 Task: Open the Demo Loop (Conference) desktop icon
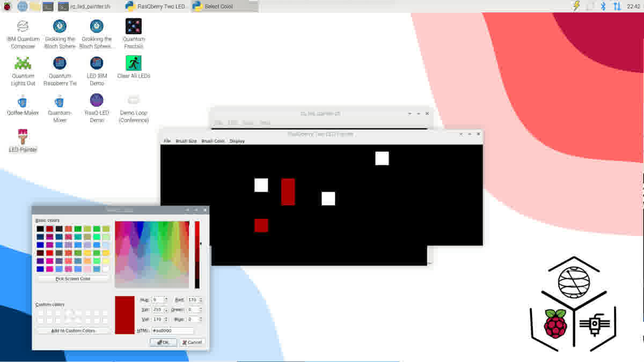[134, 108]
